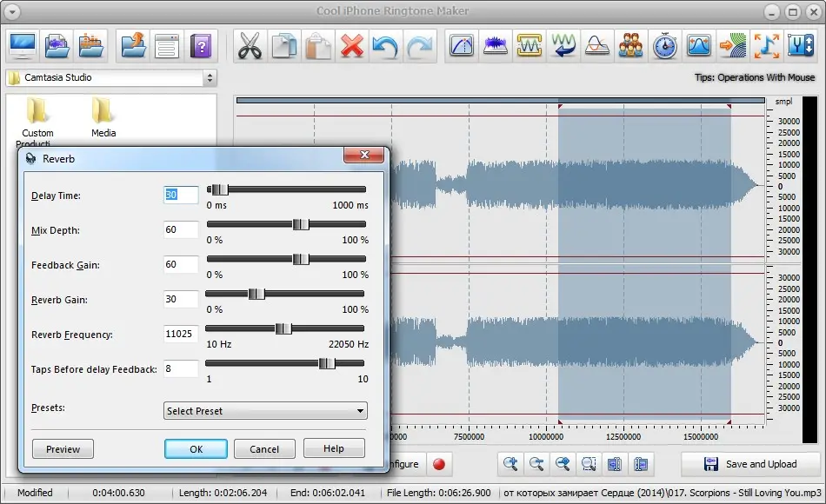The image size is (826, 504).
Task: Click the group of people chorus icon
Action: (x=630, y=46)
